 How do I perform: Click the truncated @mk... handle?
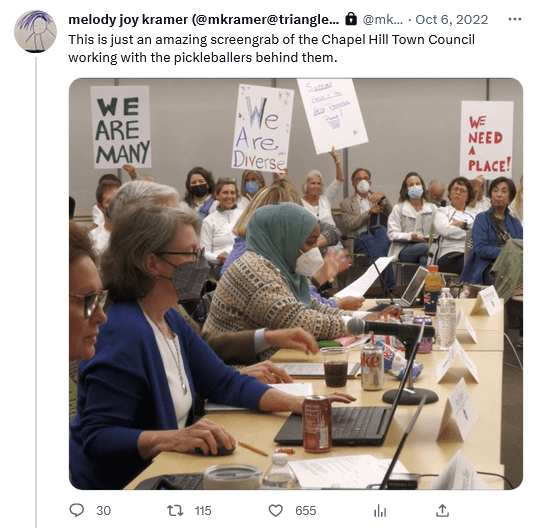pyautogui.click(x=382, y=19)
